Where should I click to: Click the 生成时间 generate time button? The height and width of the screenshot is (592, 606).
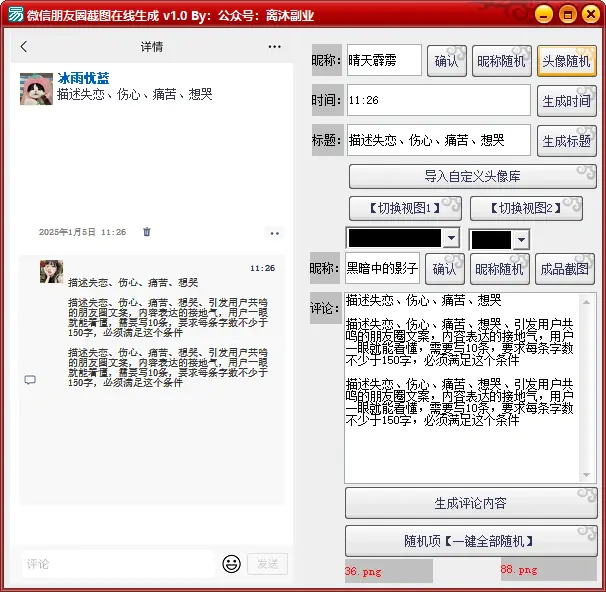click(x=566, y=101)
